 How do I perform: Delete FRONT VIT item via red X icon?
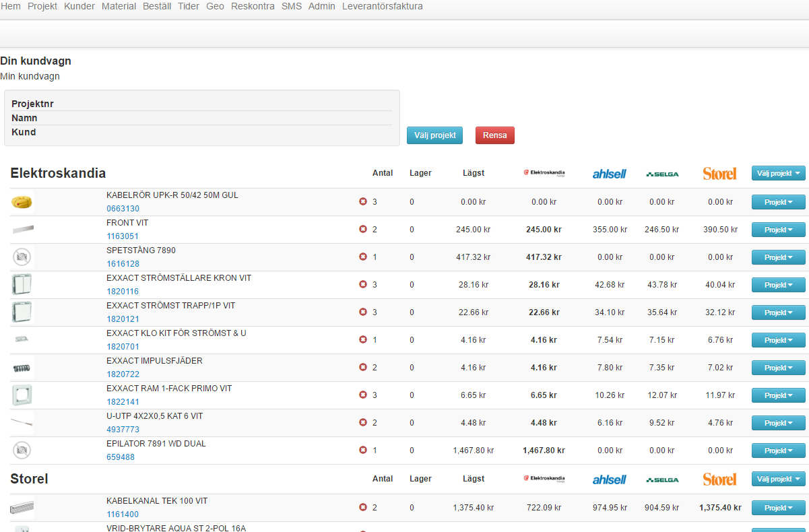[x=363, y=229]
